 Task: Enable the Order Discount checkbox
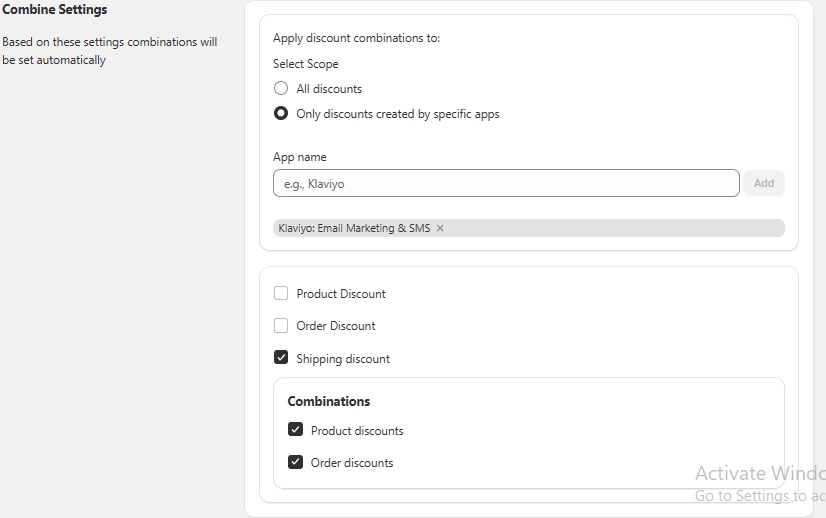[281, 326]
